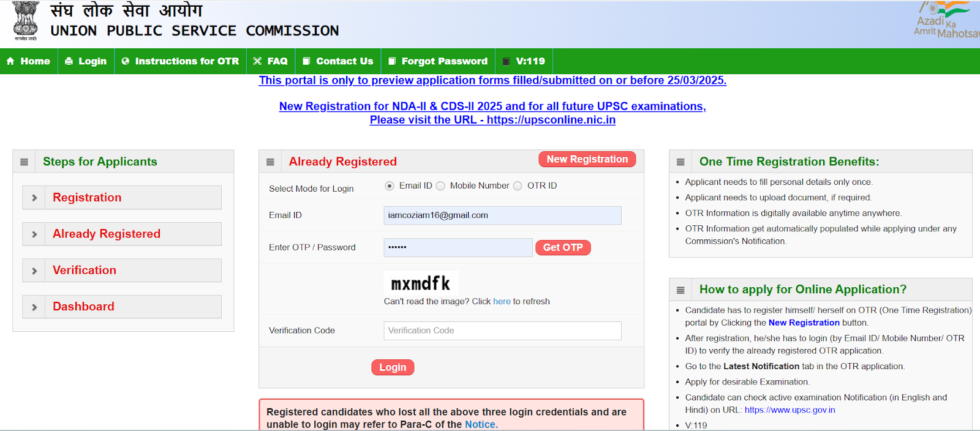Click the list icon of How to apply panel

pyautogui.click(x=680, y=290)
